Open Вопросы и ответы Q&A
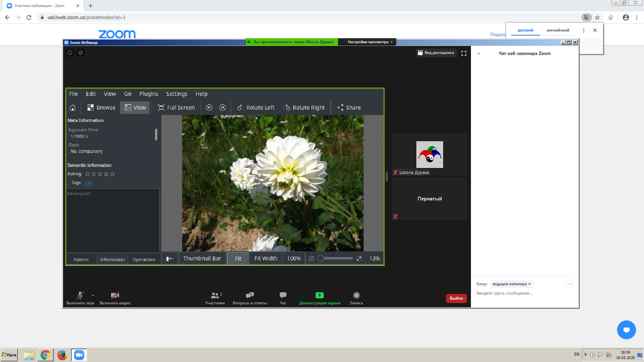Viewport: 644px width, 362px height. 250,298
